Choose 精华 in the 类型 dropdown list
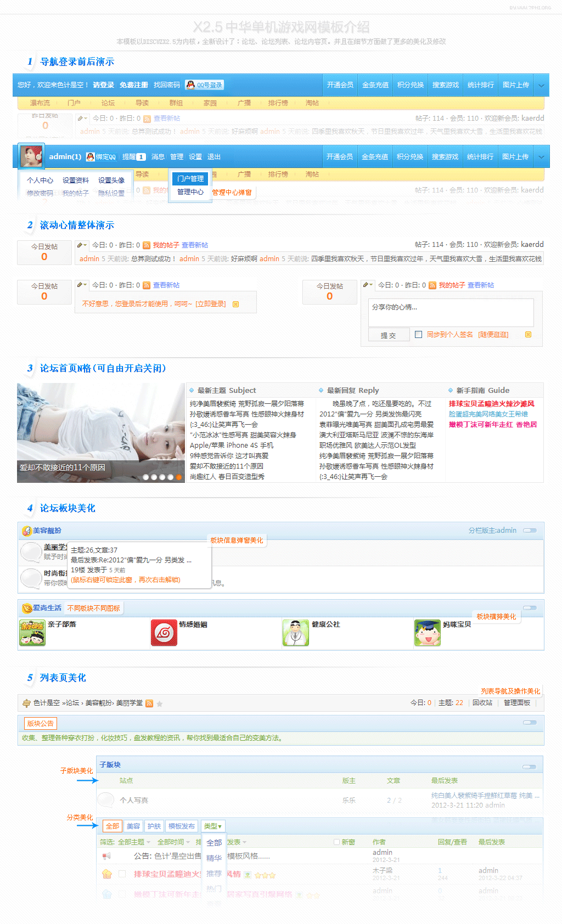 214,858
